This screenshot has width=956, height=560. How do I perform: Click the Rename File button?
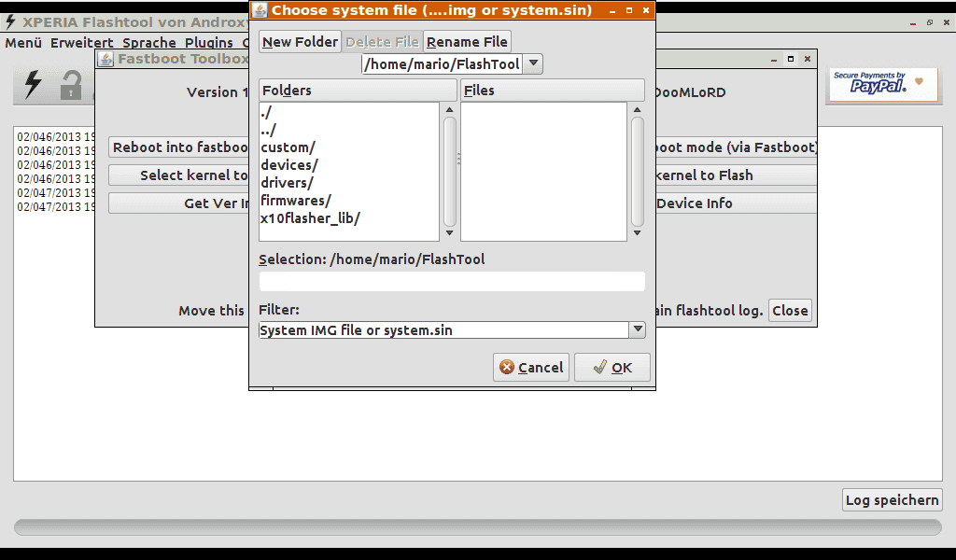pyautogui.click(x=467, y=42)
